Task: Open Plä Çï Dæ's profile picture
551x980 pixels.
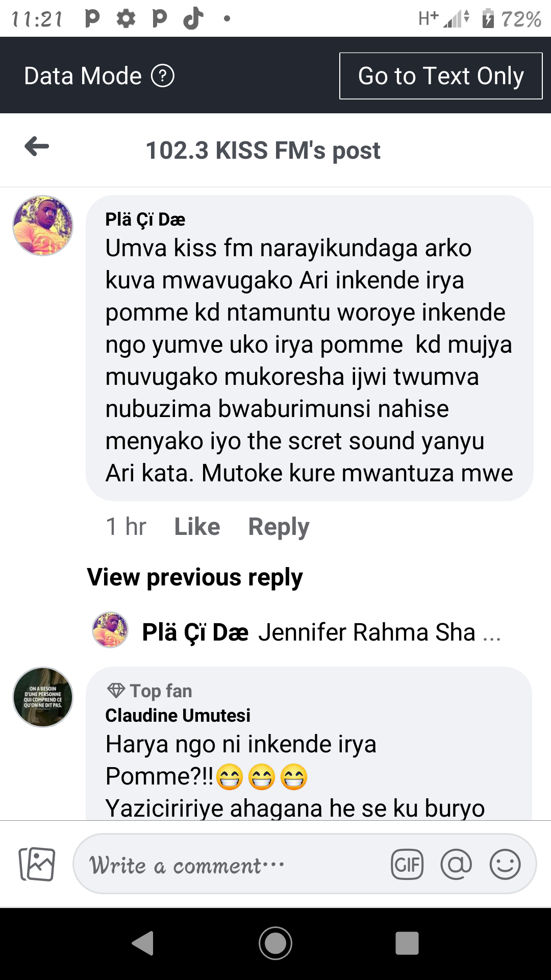Action: click(x=43, y=226)
